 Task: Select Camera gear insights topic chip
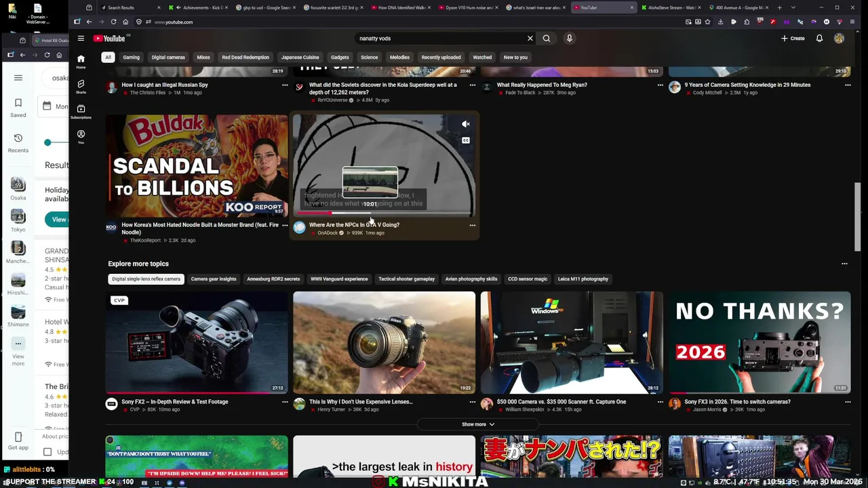click(x=214, y=279)
